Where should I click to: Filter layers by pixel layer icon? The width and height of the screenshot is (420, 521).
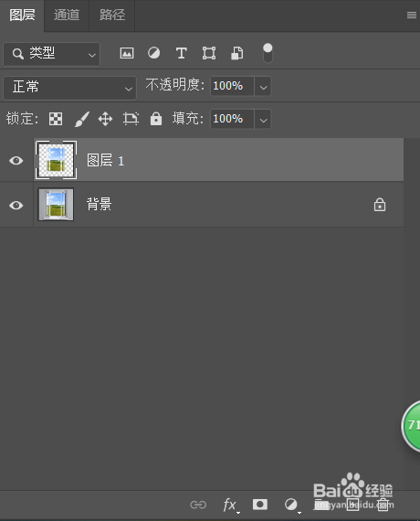click(127, 53)
